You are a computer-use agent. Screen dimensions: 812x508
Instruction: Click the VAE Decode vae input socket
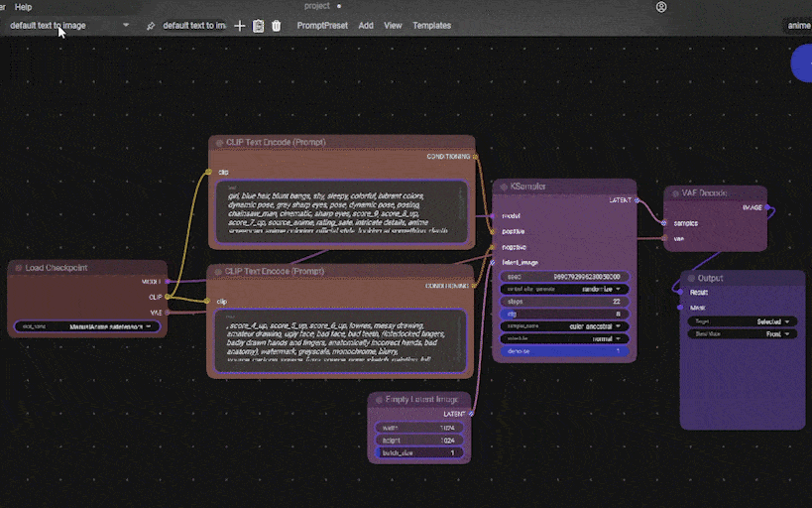click(664, 238)
